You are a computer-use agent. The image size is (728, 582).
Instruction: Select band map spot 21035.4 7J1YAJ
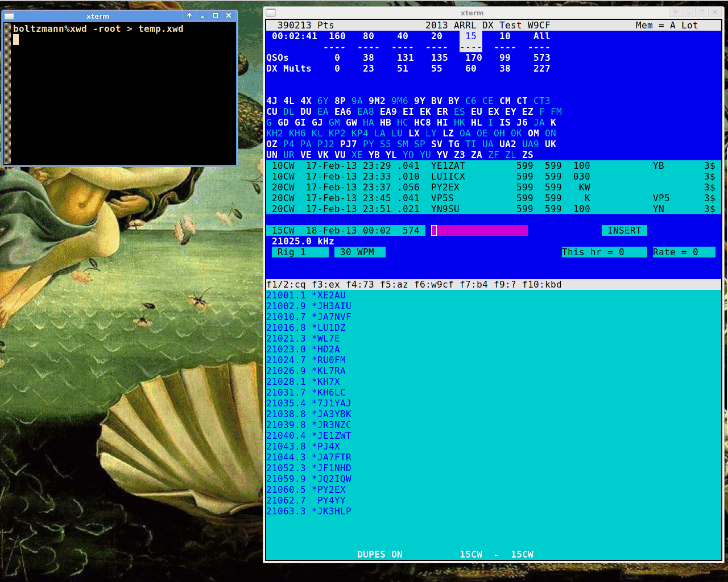tap(309, 404)
